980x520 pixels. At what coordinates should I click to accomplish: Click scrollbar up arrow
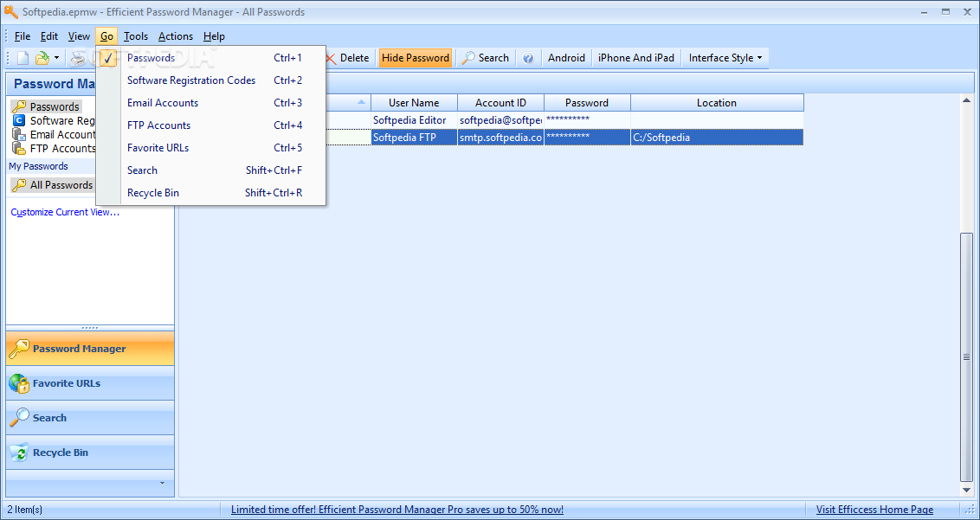pyautogui.click(x=966, y=100)
